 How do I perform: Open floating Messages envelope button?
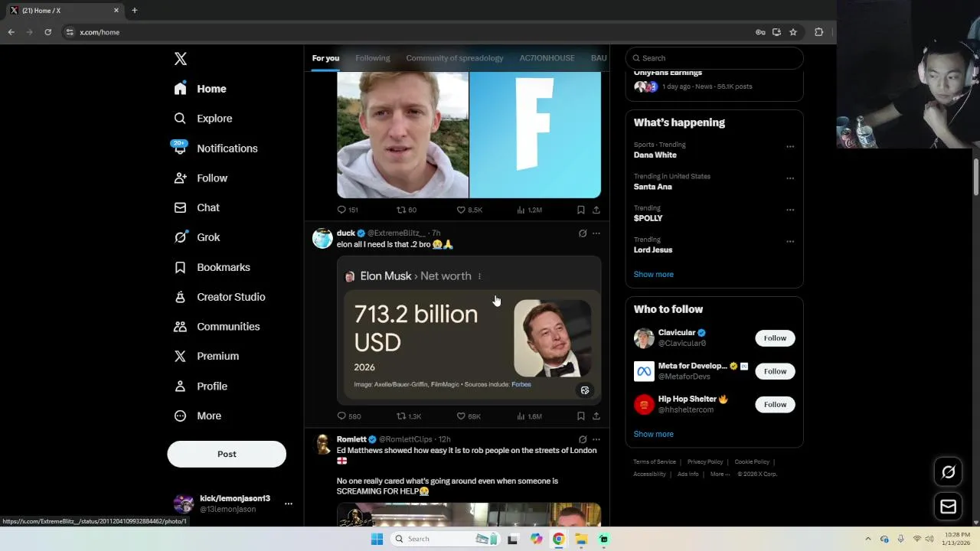[948, 507]
